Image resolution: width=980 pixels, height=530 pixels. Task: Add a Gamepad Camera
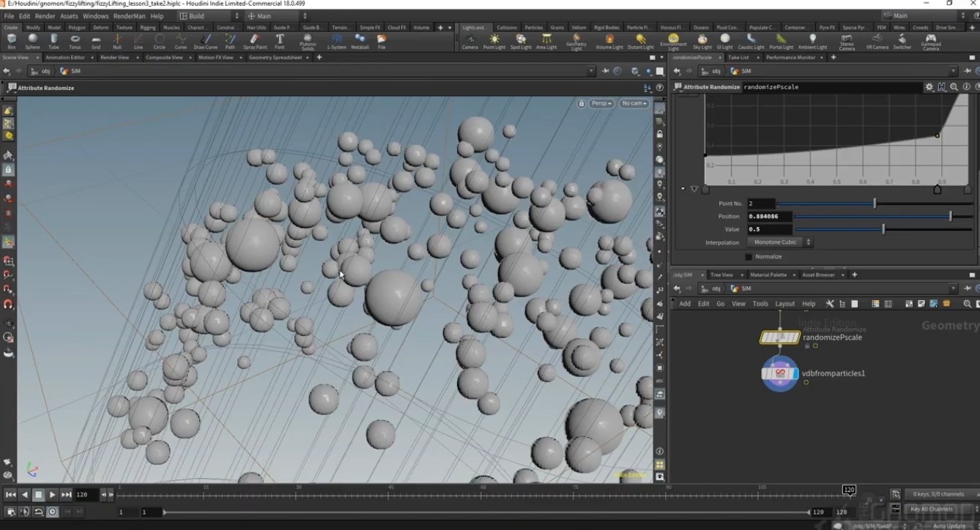click(x=931, y=42)
